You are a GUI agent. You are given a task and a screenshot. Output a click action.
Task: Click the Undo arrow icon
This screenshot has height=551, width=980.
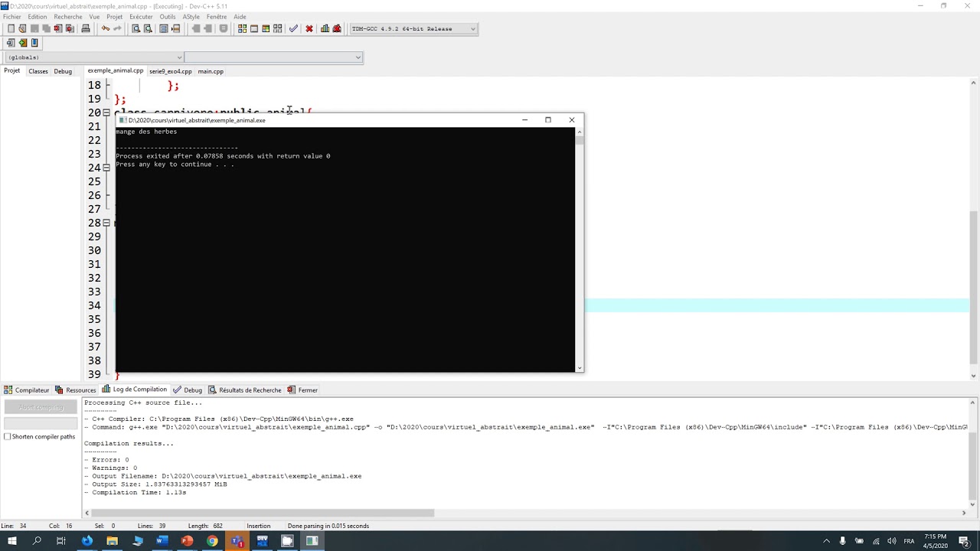point(106,29)
